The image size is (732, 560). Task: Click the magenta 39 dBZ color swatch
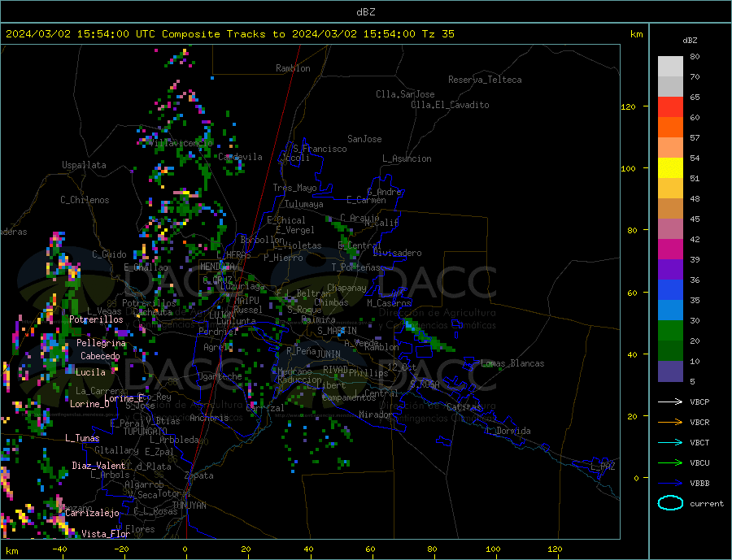tap(670, 250)
